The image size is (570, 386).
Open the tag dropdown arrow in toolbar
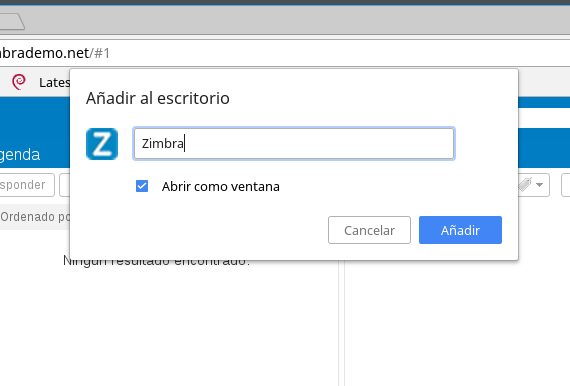539,185
